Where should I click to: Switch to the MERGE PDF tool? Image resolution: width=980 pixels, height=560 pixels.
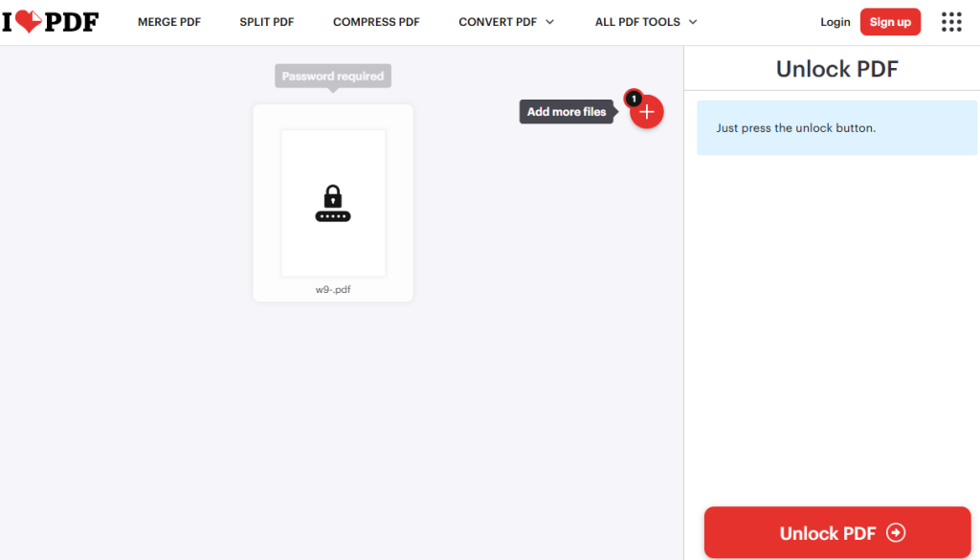point(168,21)
